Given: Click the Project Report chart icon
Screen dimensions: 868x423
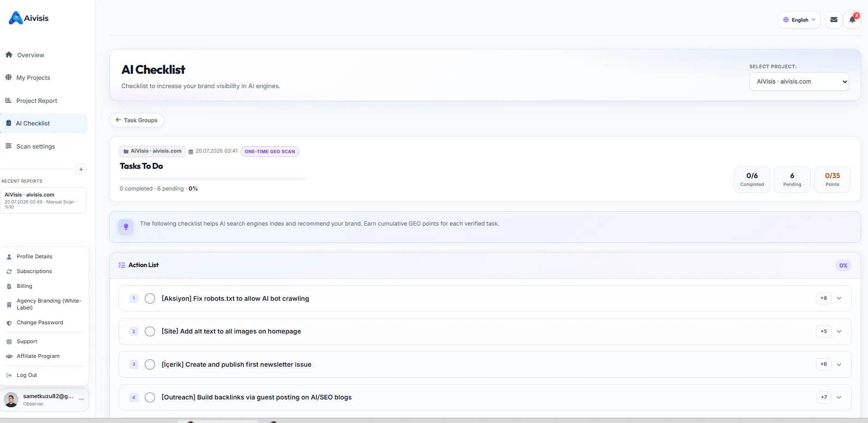Looking at the screenshot, I should (x=8, y=101).
